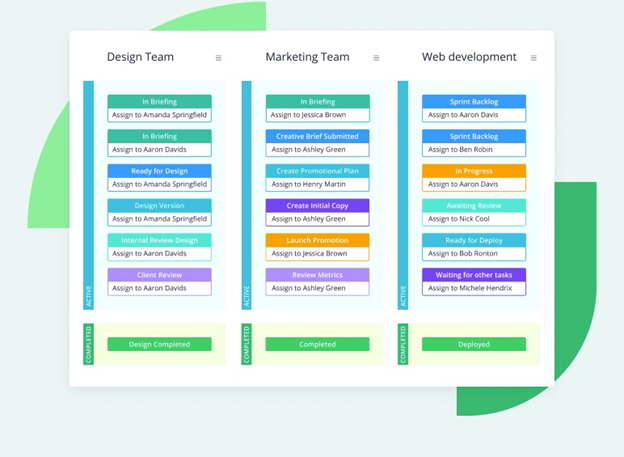Click the Deployed stage
Image resolution: width=624 pixels, height=457 pixels.
click(474, 344)
